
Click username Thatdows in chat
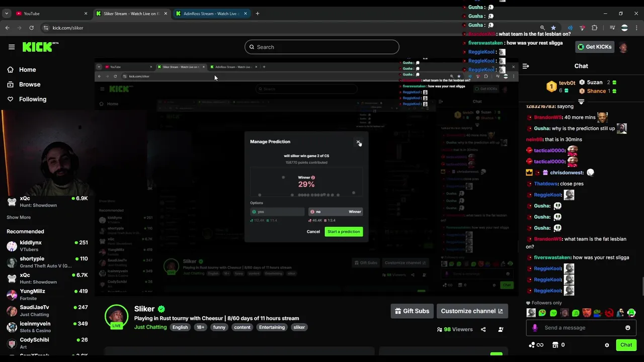click(546, 184)
